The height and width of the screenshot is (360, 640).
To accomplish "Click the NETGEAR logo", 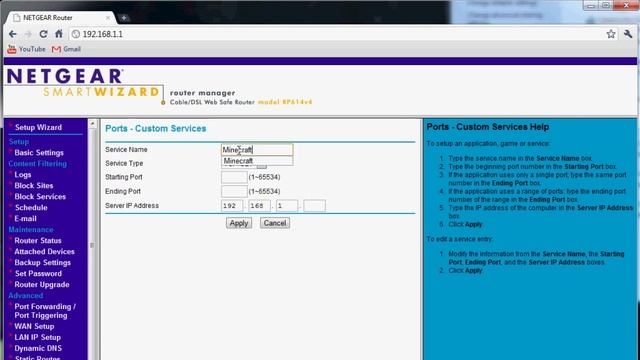I will pyautogui.click(x=64, y=76).
